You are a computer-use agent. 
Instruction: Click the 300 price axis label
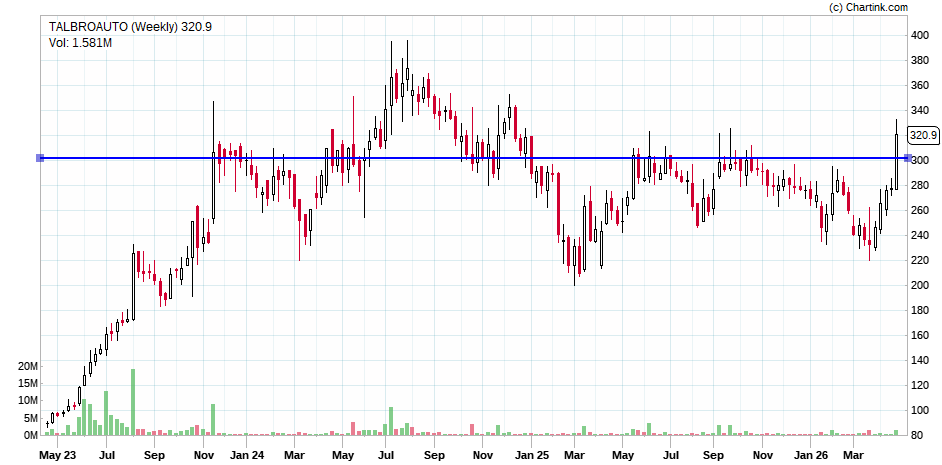(x=919, y=160)
